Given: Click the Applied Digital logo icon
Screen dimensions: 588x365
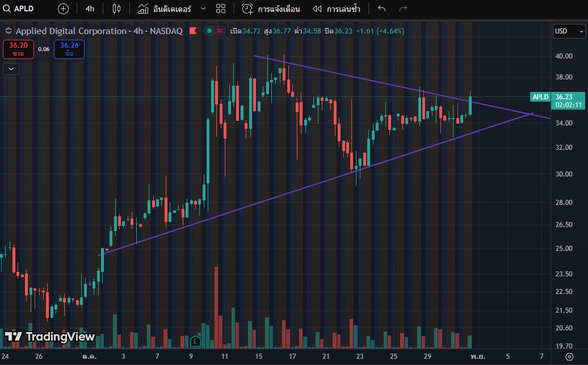Looking at the screenshot, I should (x=9, y=31).
